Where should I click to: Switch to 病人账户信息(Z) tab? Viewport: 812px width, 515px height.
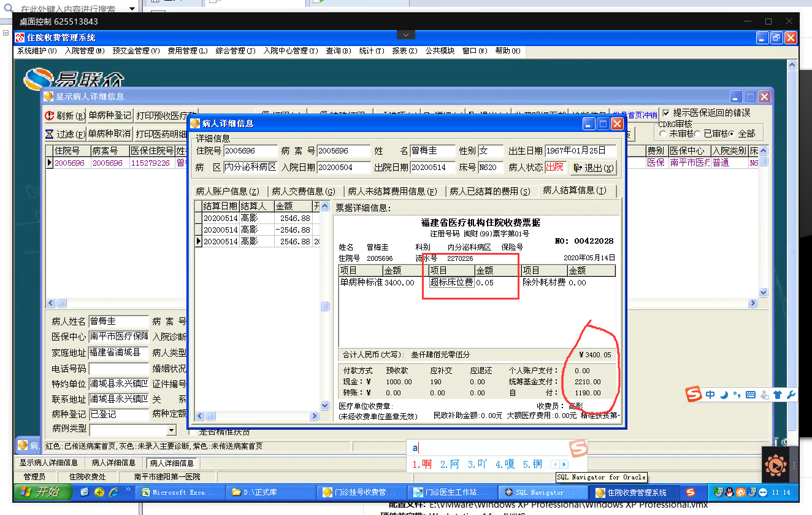228,192
